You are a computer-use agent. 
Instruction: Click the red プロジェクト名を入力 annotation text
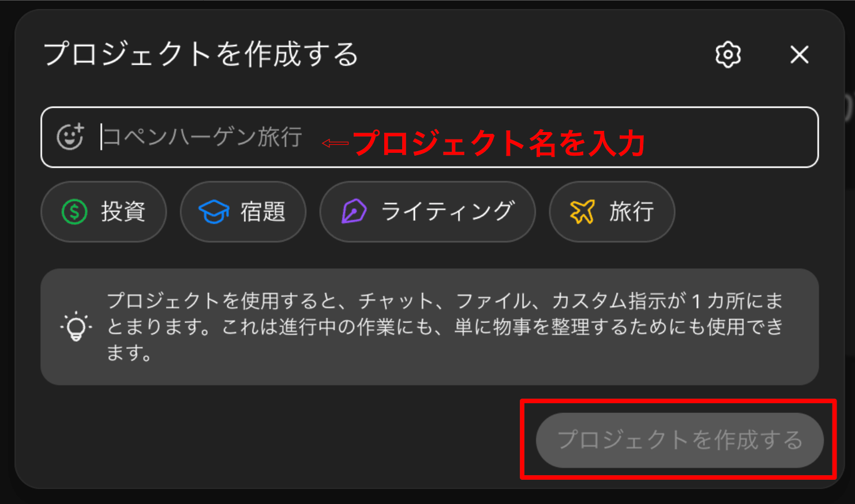(499, 143)
